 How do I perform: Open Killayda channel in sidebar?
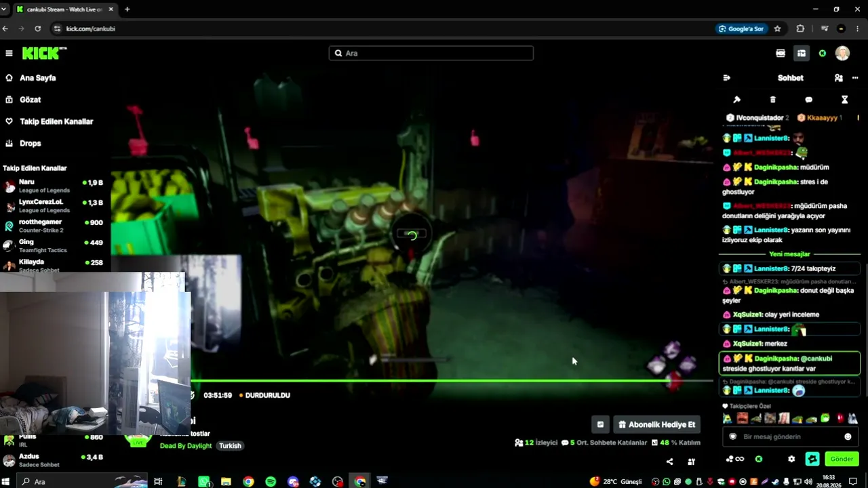[x=54, y=266]
